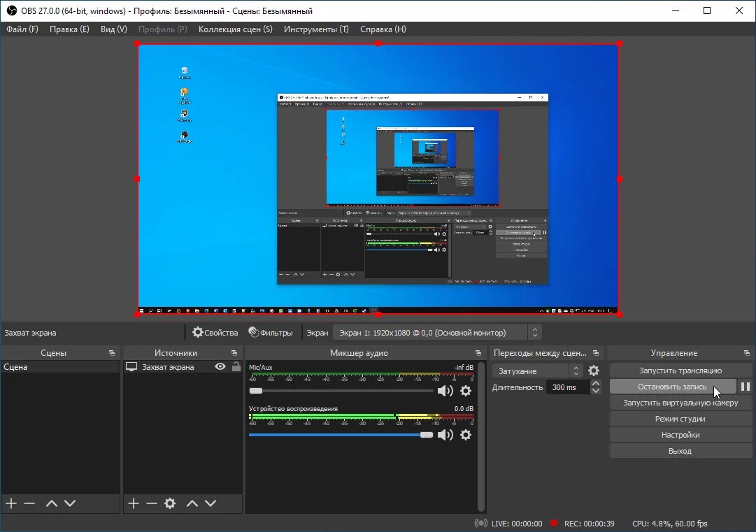Toggle lock on Захват экрана source

tap(236, 367)
